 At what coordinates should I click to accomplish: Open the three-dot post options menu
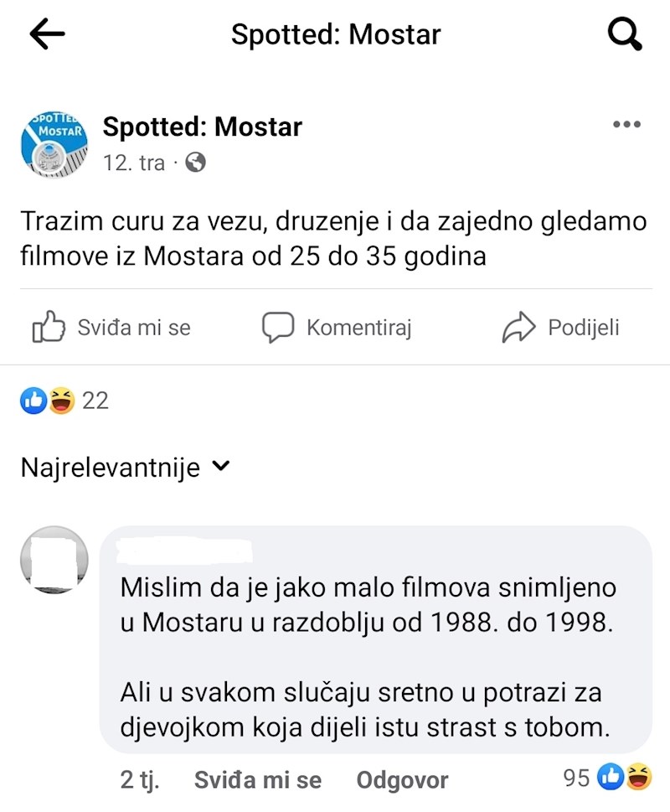[x=626, y=125]
